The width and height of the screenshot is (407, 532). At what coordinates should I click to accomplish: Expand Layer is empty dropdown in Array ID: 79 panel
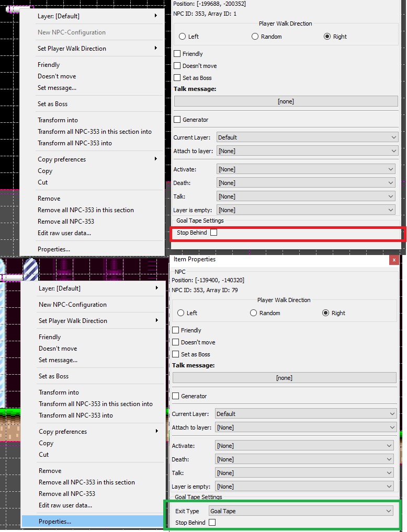304,487
